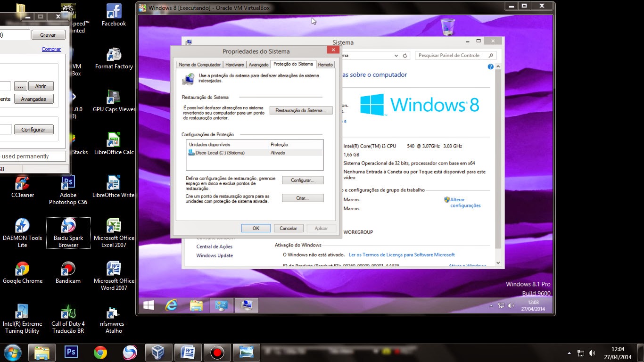This screenshot has width=644, height=362.
Task: Click the Avançadas button
Action: click(x=33, y=99)
